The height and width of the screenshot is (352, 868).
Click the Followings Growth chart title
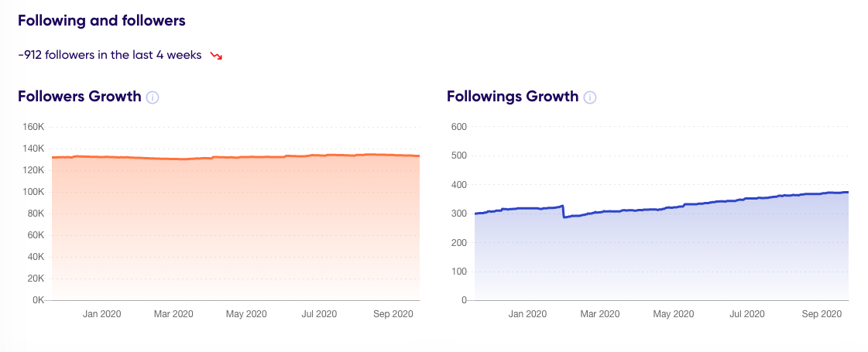513,97
